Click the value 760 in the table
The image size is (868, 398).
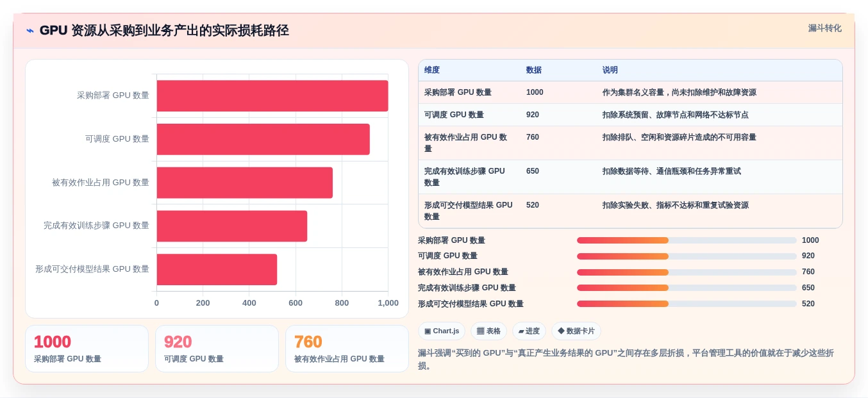click(533, 137)
